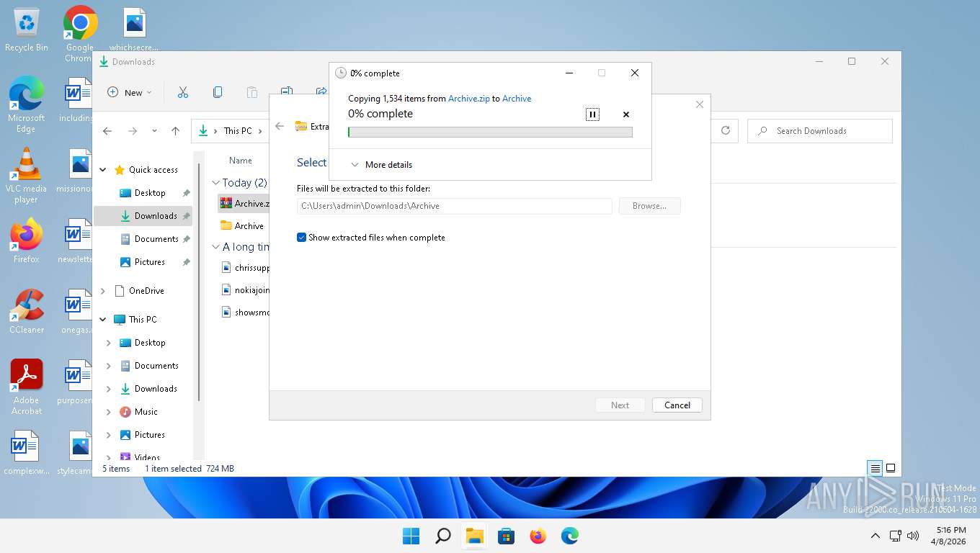This screenshot has height=553, width=980.
Task: Select the nokiajoin file
Action: (245, 290)
